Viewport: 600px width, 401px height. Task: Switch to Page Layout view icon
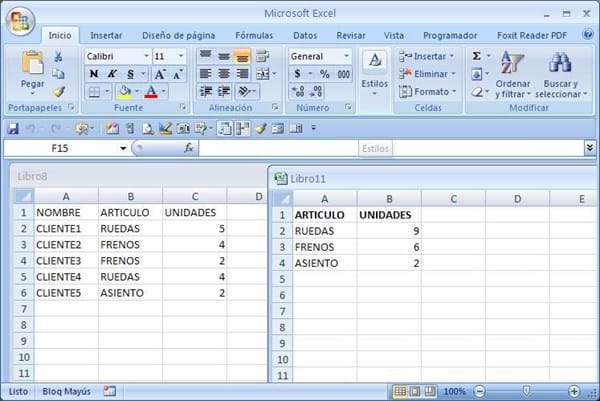(x=414, y=391)
